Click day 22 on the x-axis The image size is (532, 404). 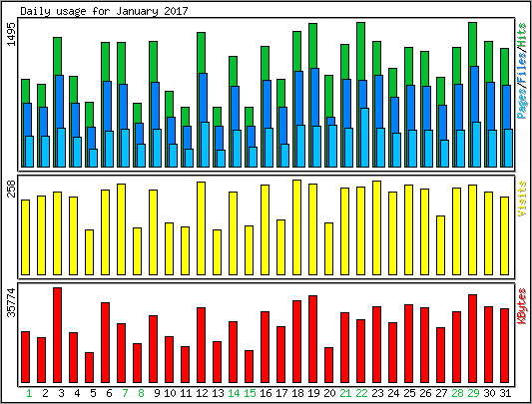(x=361, y=393)
